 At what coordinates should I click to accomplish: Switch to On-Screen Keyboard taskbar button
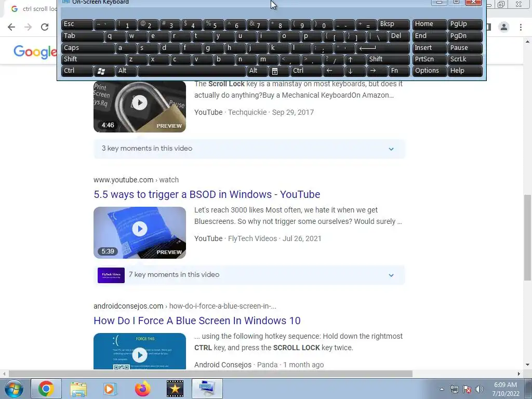click(207, 389)
